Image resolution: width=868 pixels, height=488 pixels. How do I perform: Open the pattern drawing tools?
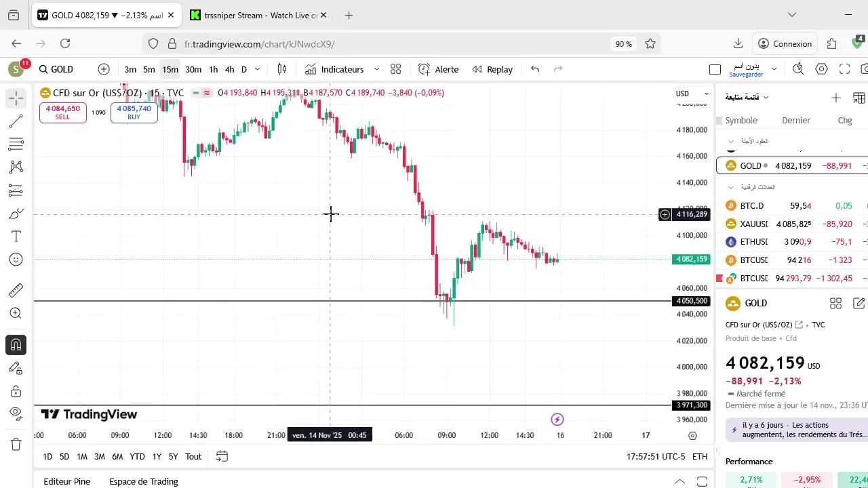(16, 167)
